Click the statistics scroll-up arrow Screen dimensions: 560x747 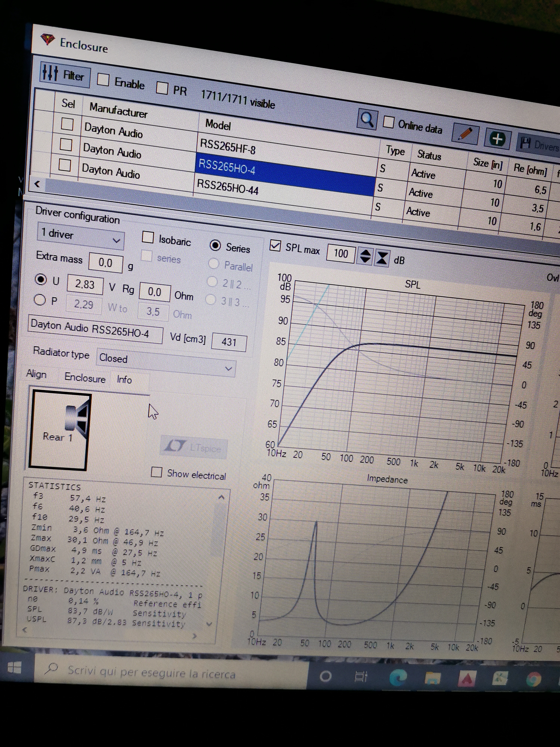[x=221, y=497]
